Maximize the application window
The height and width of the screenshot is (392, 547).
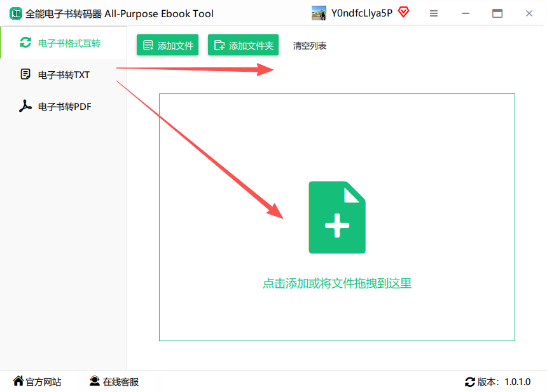[x=497, y=13]
